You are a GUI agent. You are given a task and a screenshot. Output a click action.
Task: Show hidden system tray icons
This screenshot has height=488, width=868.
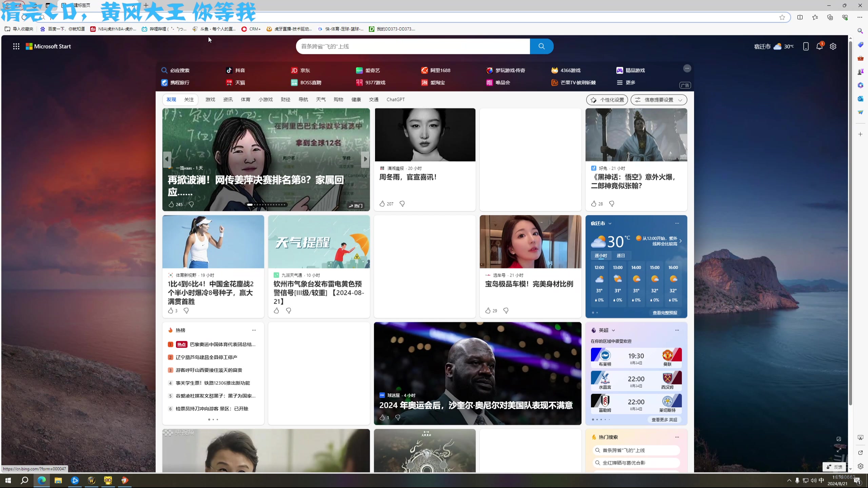(789, 480)
